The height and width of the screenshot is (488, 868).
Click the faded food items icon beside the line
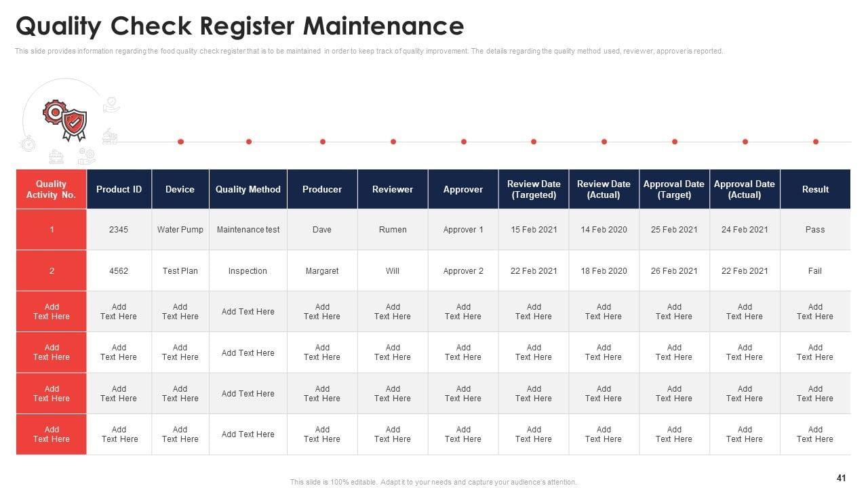point(110,136)
